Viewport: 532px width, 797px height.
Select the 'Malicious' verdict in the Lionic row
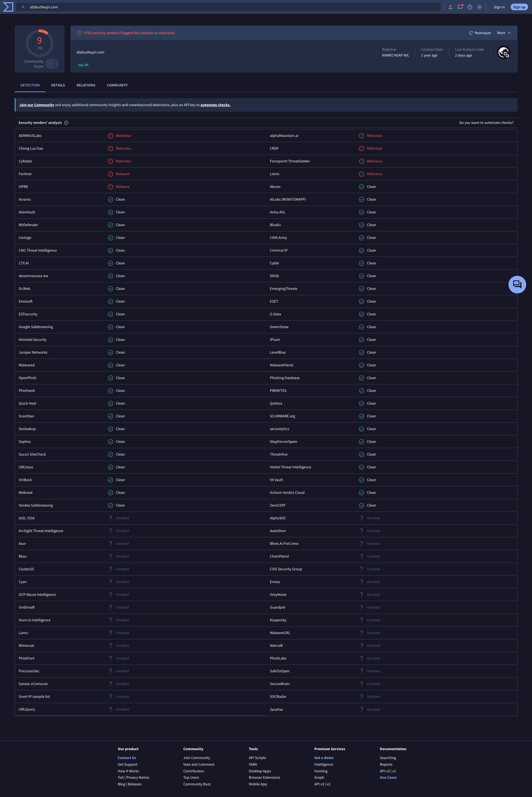(x=374, y=174)
